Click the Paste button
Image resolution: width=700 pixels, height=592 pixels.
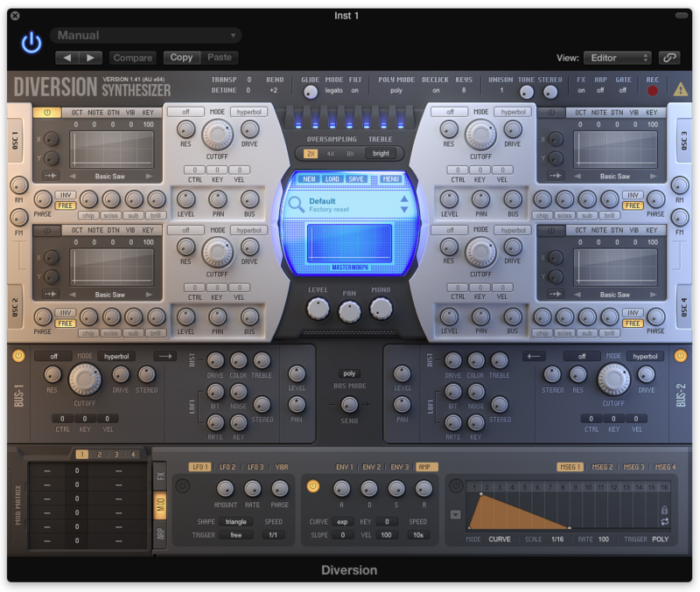(220, 57)
